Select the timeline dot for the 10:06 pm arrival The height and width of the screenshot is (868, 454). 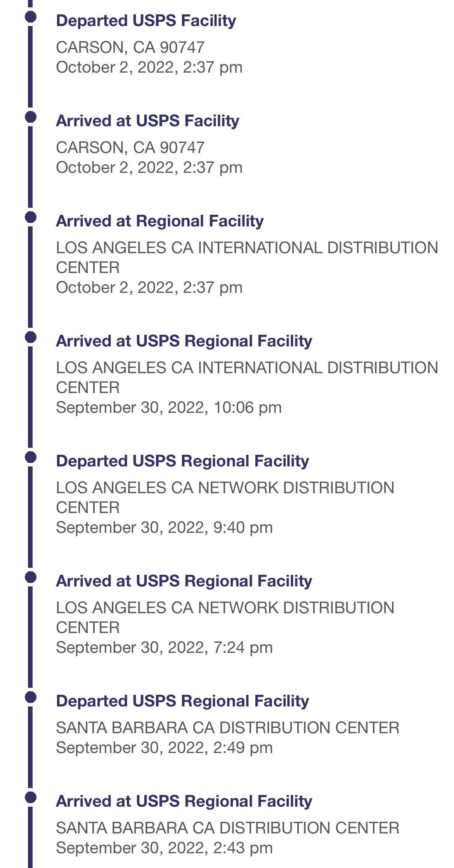pyautogui.click(x=31, y=337)
